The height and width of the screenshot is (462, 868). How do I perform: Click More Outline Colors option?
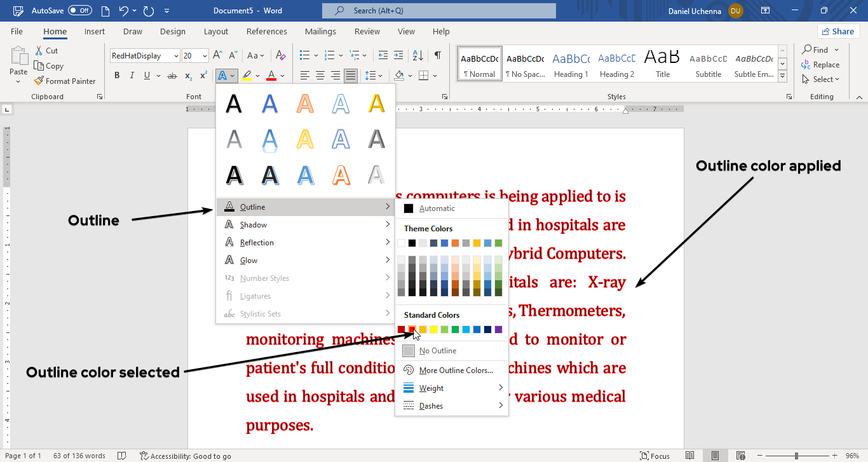(455, 370)
